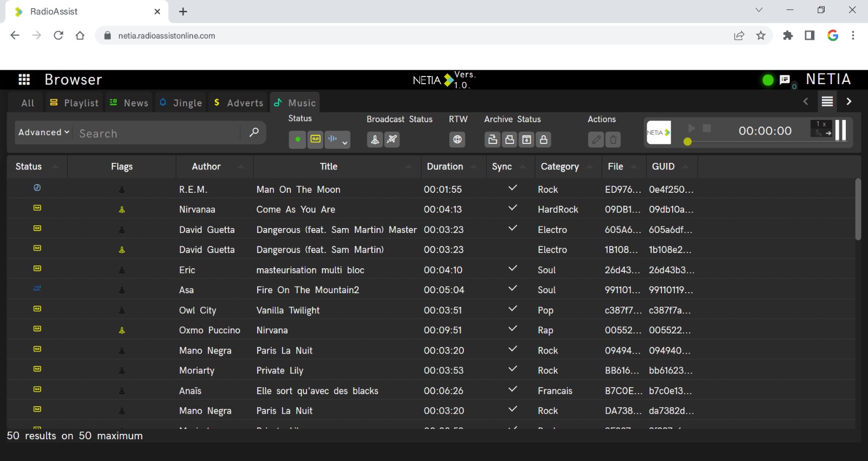Switch to the Jingle tab
868x461 pixels.
pos(181,103)
